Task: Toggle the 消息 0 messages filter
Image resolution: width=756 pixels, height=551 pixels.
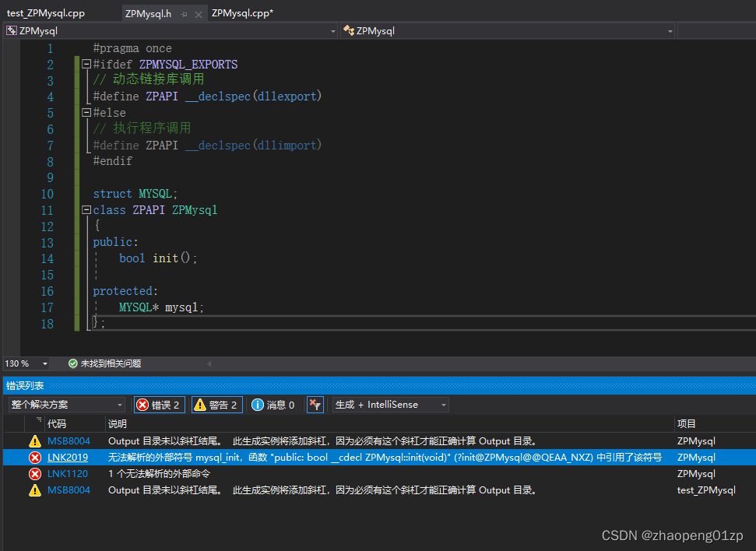Action: pyautogui.click(x=273, y=405)
